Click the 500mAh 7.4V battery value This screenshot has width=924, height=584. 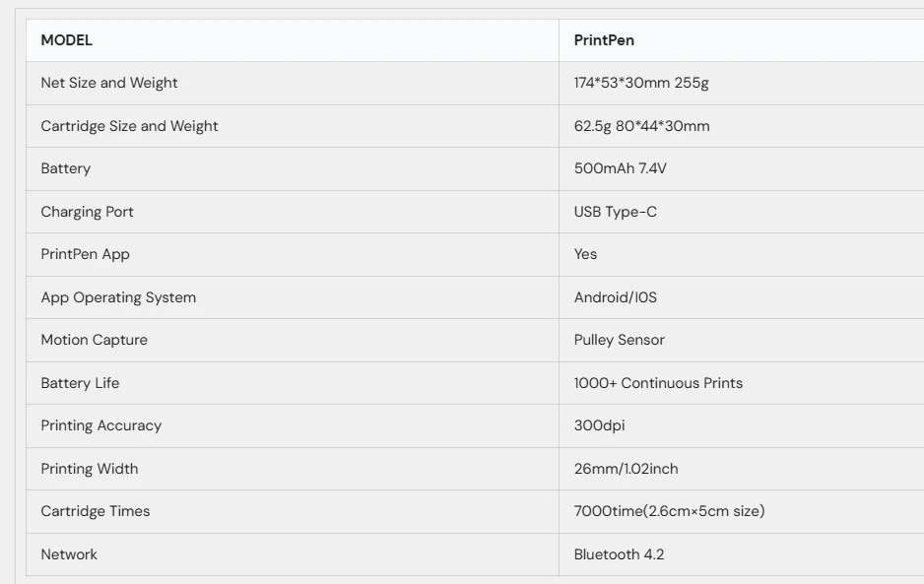pos(621,168)
